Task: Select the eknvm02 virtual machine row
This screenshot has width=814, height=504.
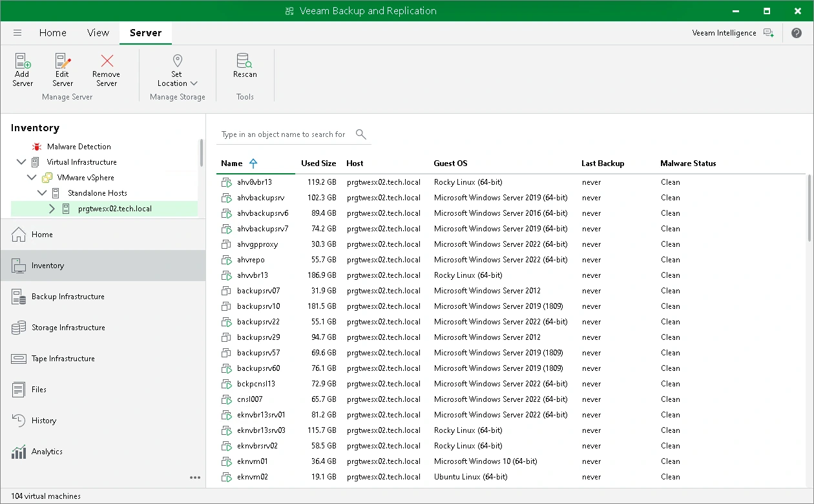Action: pos(510,477)
